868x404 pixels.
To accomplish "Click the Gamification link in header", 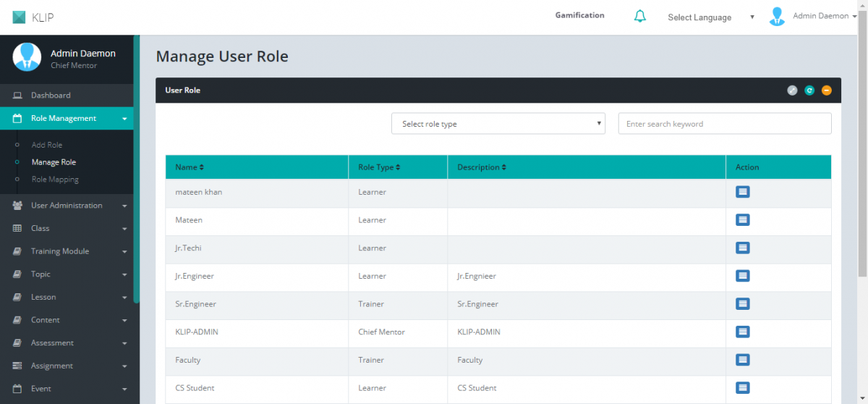I will tap(579, 15).
